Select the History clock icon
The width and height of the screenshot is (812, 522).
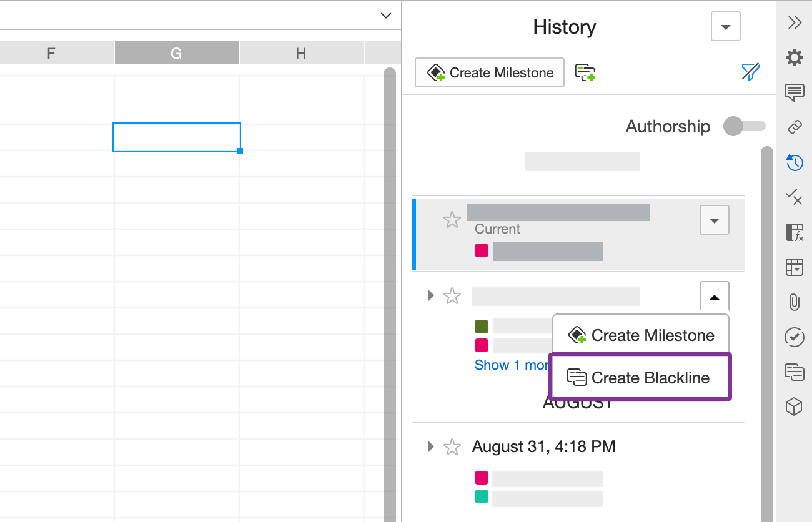794,162
